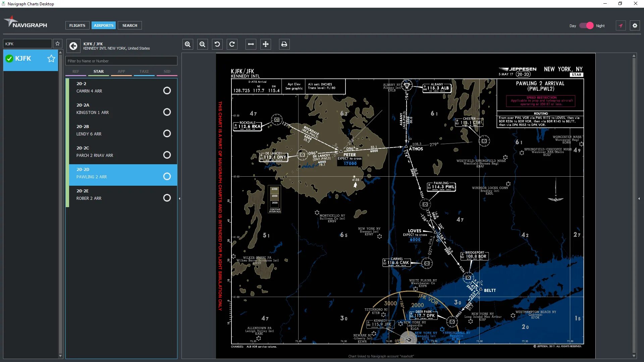Screen dimensions: 644x362
Task: Rotate chart clockwise
Action: (232, 44)
